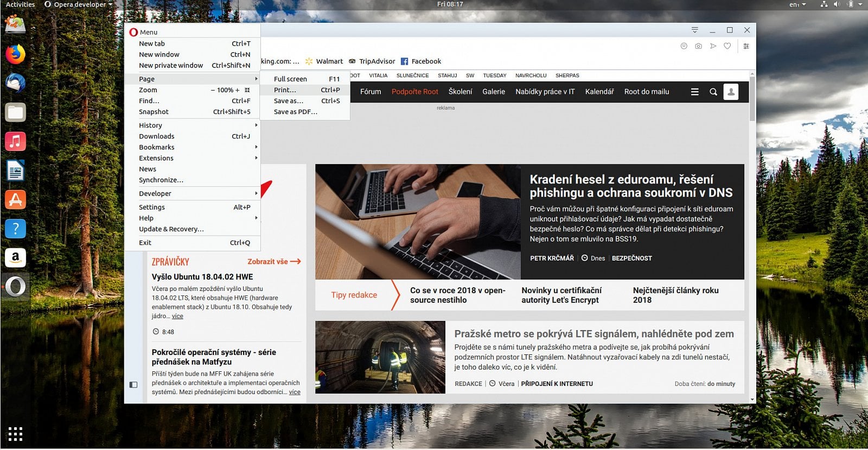The image size is (868, 450).
Task: Open Novinky u certifikační autority Let's Encrypt
Action: point(561,295)
